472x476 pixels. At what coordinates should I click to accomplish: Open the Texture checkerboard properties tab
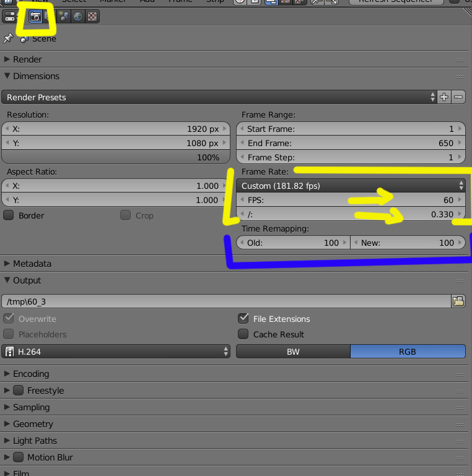point(92,17)
